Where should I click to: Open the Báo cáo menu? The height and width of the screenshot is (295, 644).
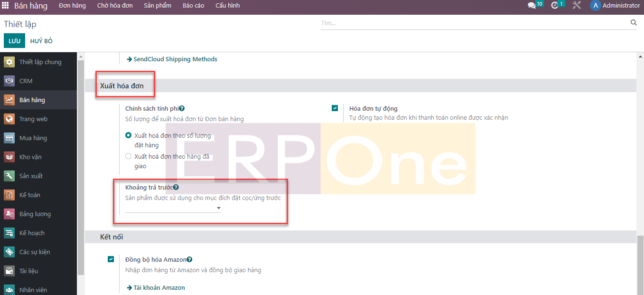[193, 6]
